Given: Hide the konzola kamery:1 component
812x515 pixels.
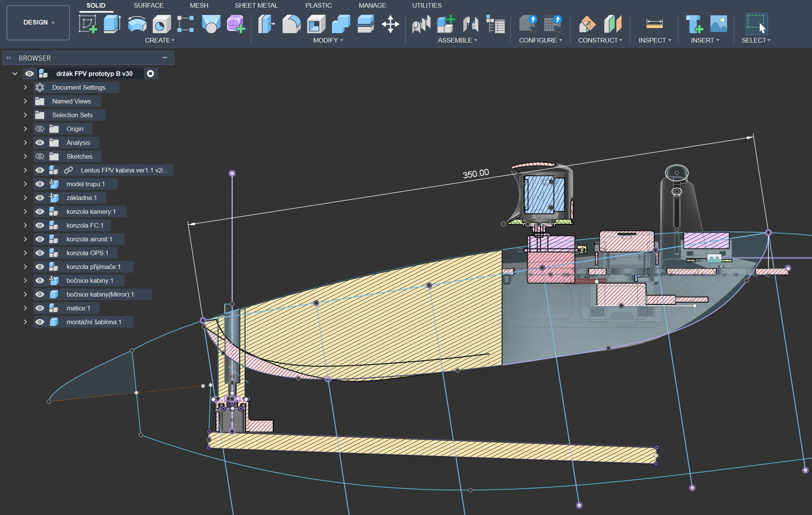Looking at the screenshot, I should (x=40, y=212).
